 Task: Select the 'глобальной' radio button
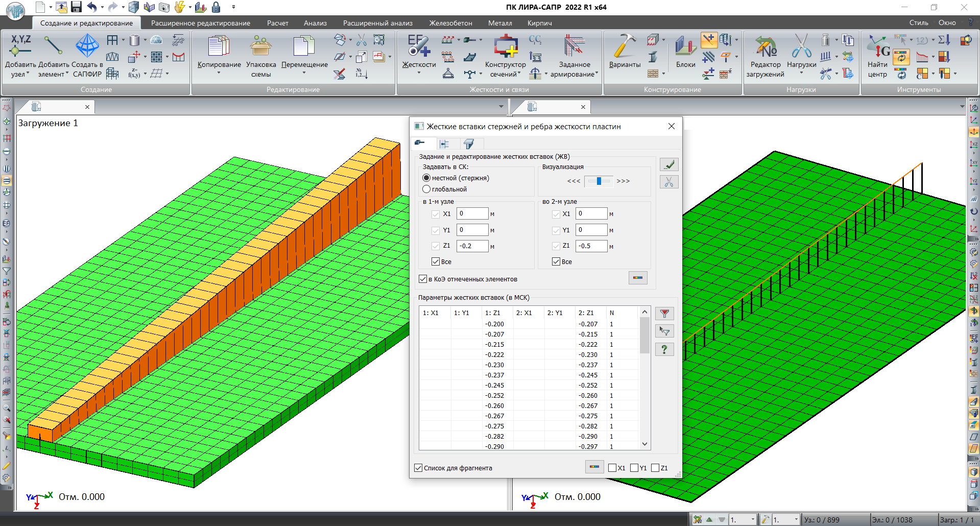point(426,189)
